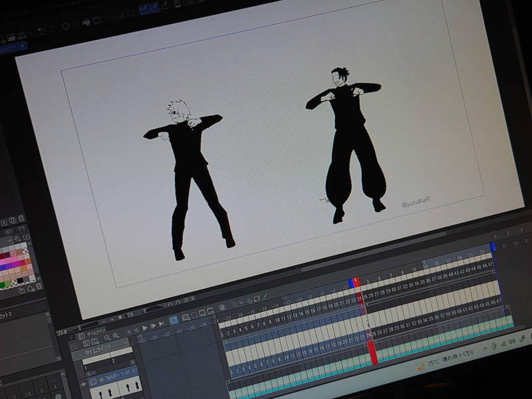Select the paint bucket fill icon

coord(86,22)
